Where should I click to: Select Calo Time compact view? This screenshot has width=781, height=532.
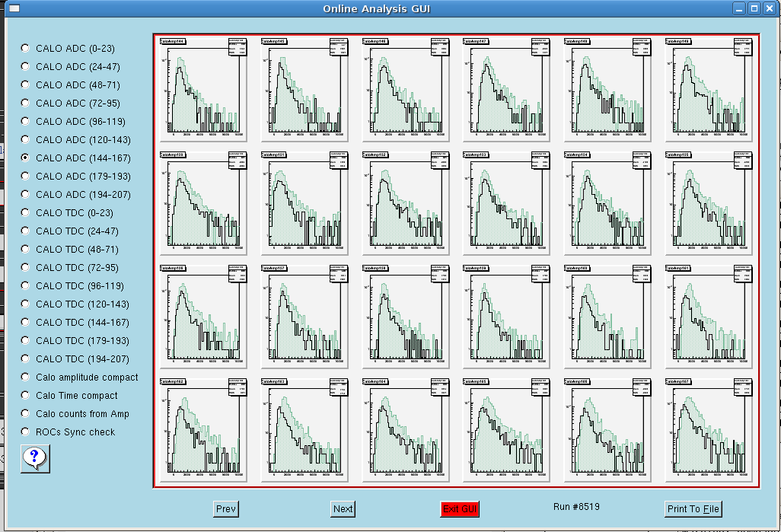(x=25, y=395)
